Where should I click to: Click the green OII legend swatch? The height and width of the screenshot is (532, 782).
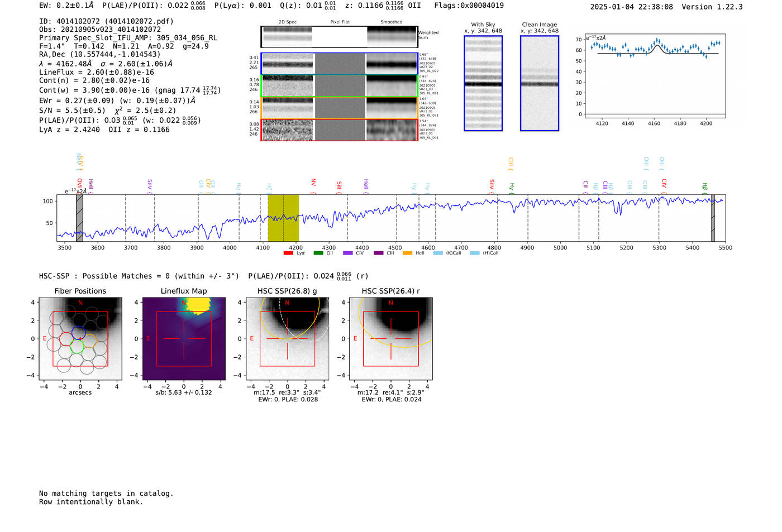[x=318, y=253]
